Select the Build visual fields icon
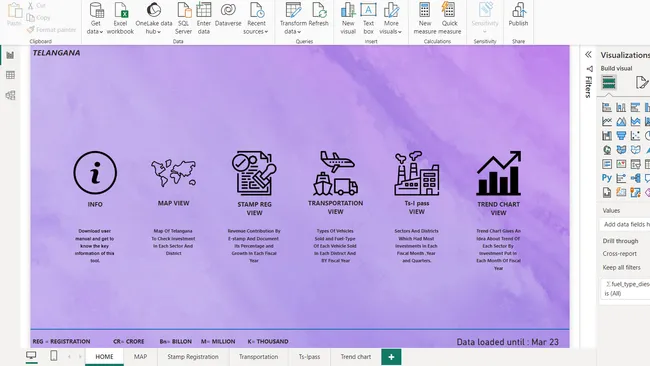This screenshot has width=650, height=366. tap(609, 82)
